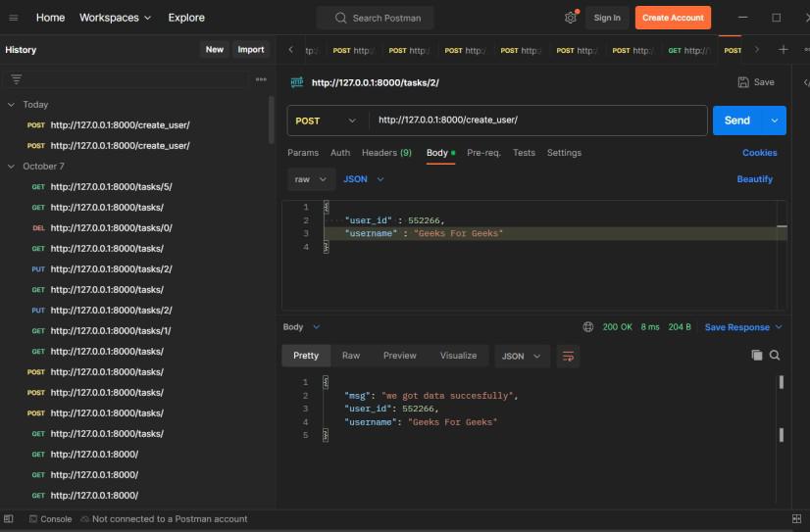This screenshot has width=810, height=532.
Task: Switch to the Headers (9) tab
Action: pos(386,153)
